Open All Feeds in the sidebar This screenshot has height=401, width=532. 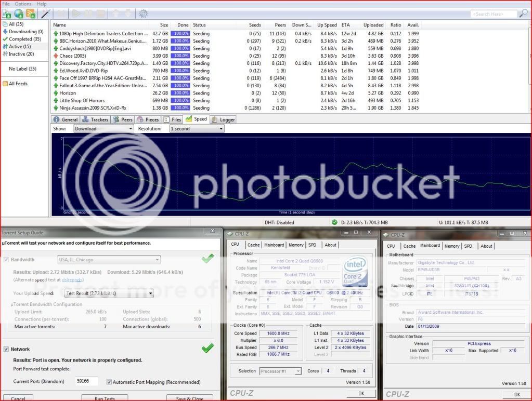coord(15,84)
